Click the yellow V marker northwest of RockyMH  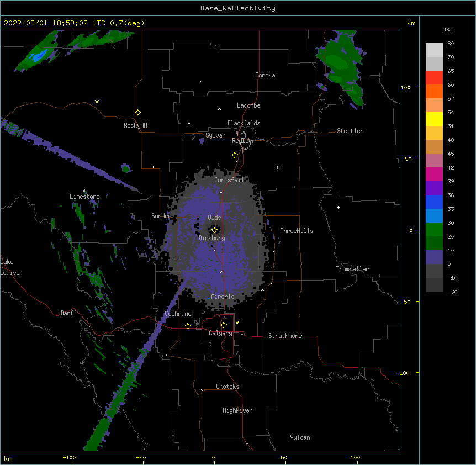tap(97, 102)
